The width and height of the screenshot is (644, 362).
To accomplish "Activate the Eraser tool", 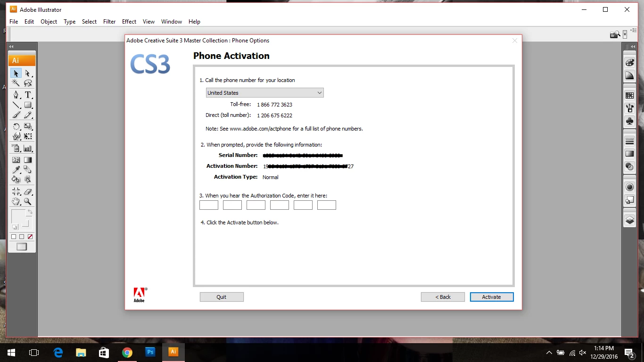I will pos(28,191).
